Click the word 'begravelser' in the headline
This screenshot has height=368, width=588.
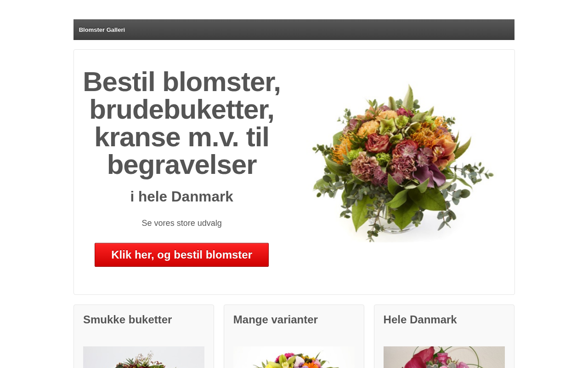coord(181,165)
